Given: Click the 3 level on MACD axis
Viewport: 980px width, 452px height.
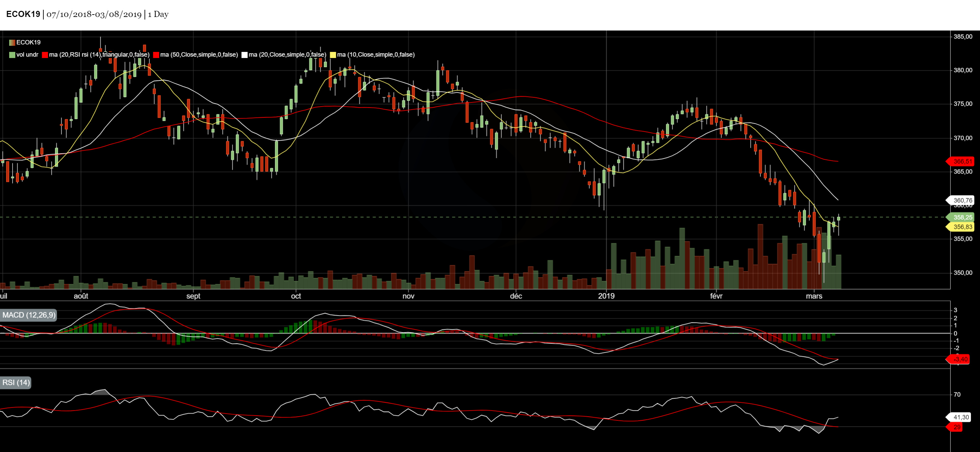Looking at the screenshot, I should pos(955,310).
